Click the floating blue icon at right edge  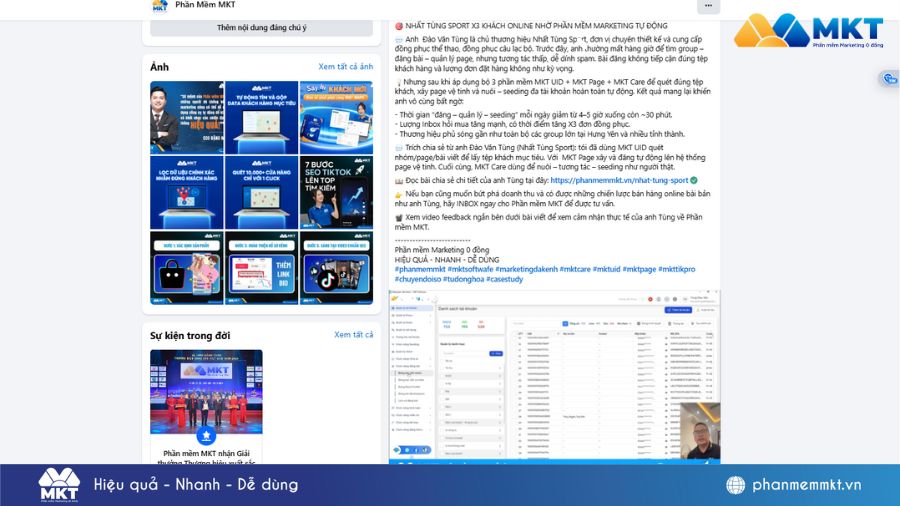click(889, 79)
